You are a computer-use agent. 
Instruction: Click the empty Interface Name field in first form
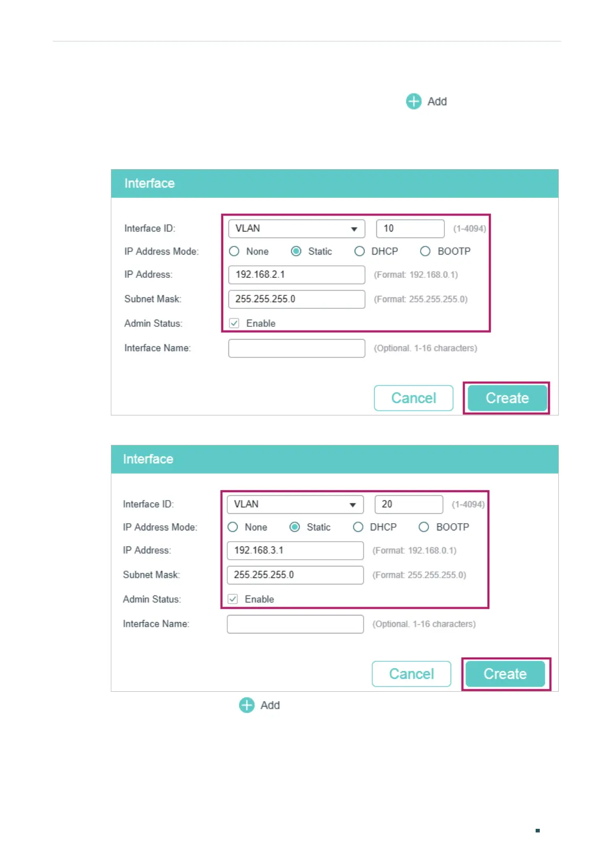click(x=296, y=348)
